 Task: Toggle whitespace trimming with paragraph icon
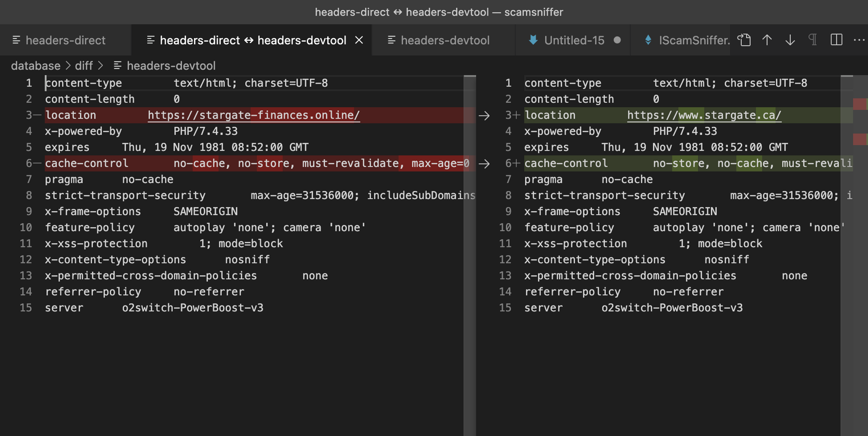point(813,40)
